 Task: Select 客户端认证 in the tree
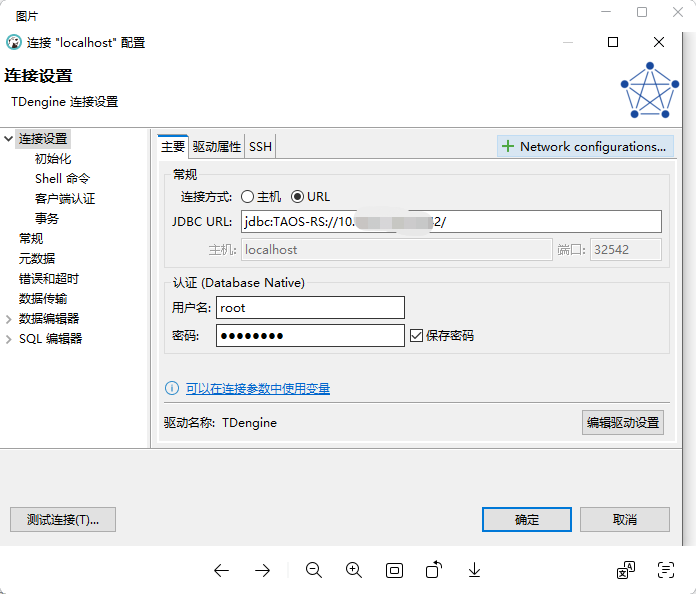coord(65,198)
